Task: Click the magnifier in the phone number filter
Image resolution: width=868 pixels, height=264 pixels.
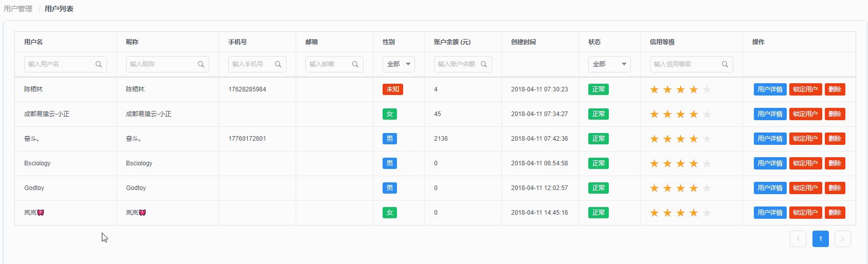Action: pos(278,64)
